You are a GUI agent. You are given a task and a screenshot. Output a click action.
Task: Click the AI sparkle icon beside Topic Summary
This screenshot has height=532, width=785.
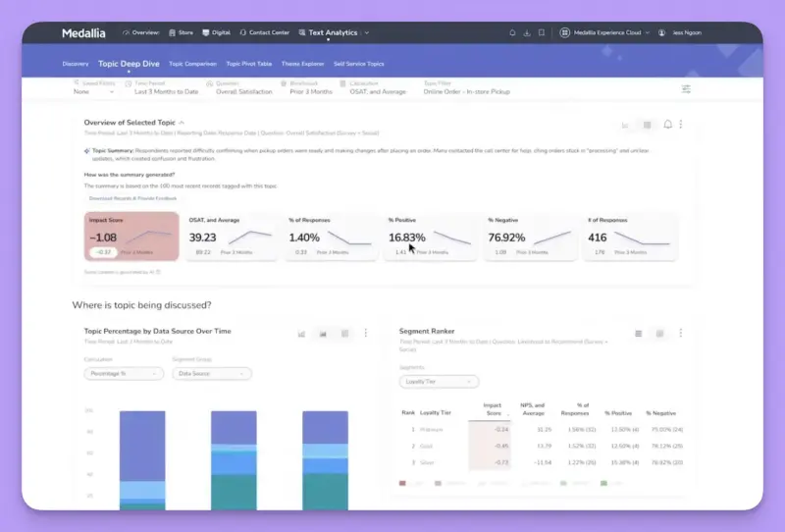click(87, 151)
